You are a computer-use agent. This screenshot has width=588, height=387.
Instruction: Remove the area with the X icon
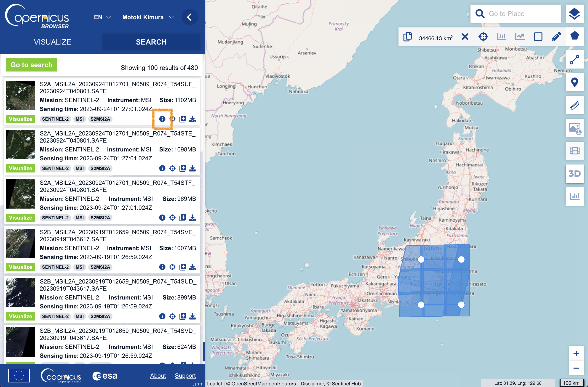pos(465,37)
